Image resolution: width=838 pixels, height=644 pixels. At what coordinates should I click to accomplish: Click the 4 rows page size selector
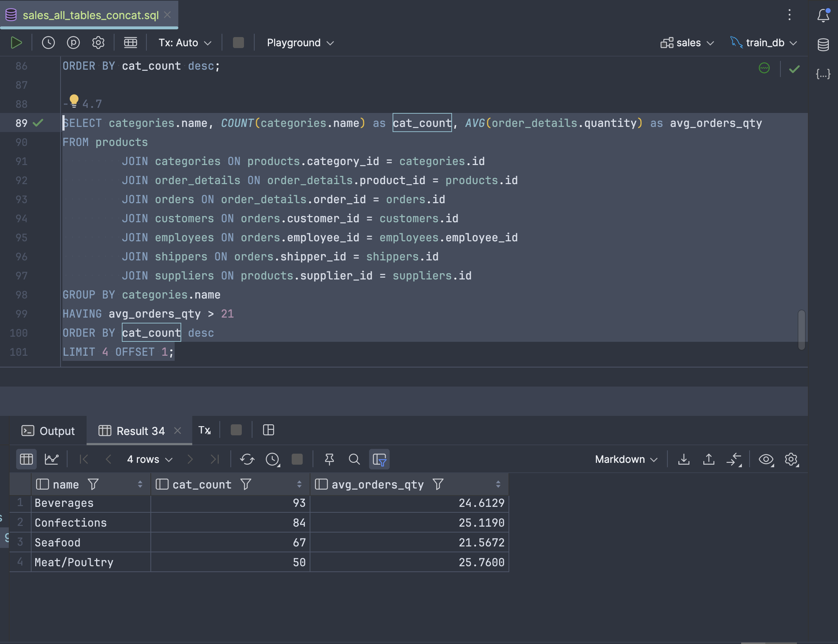coord(150,459)
